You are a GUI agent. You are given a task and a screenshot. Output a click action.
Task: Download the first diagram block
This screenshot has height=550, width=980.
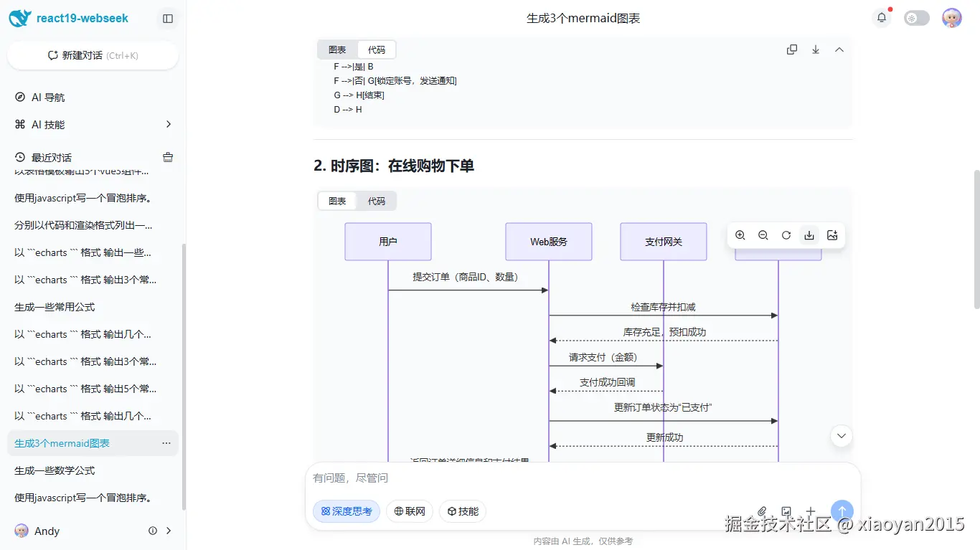click(x=816, y=49)
